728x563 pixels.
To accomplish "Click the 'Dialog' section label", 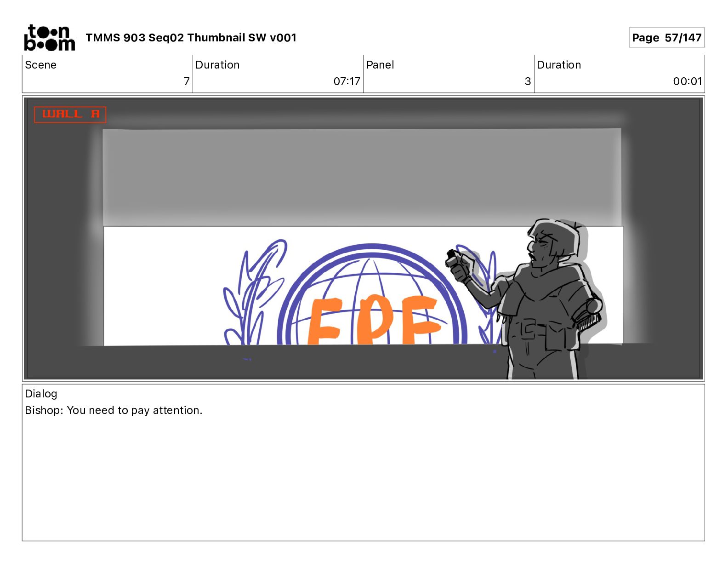I will [41, 394].
